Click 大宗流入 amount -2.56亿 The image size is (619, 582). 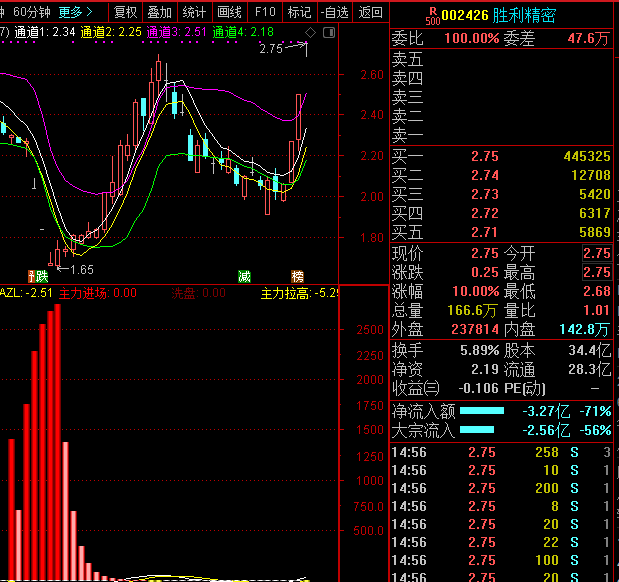546,430
